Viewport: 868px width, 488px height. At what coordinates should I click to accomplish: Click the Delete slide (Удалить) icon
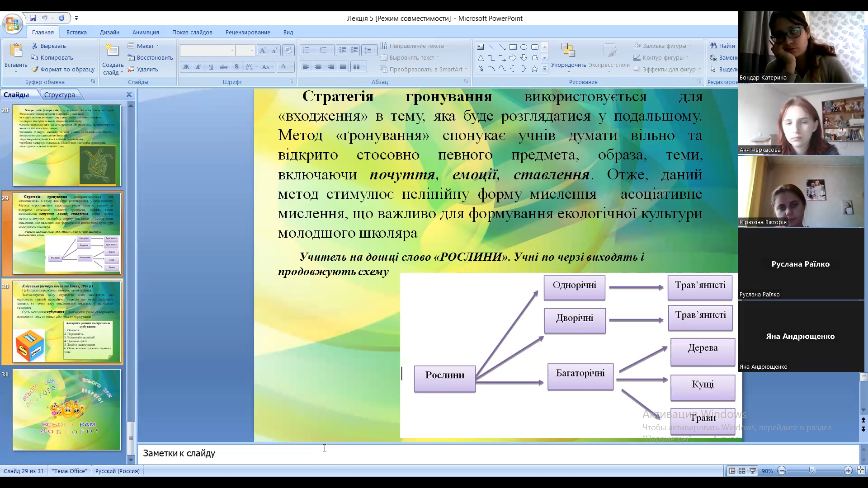point(131,70)
